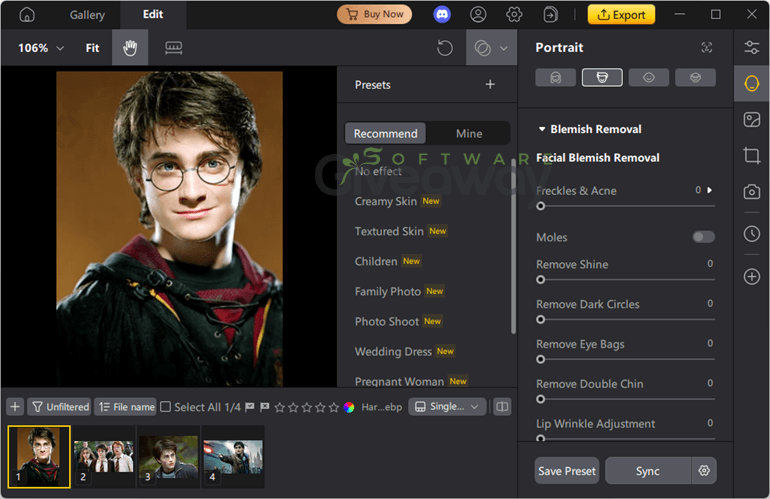
Task: Collapse the Blemish Removal section
Action: click(542, 129)
